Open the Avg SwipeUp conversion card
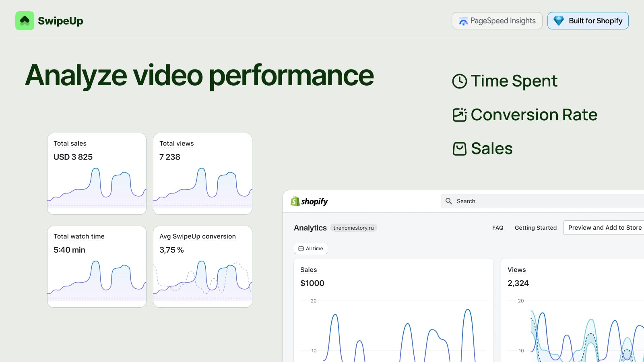Screen dimensions: 644x362 point(202,267)
